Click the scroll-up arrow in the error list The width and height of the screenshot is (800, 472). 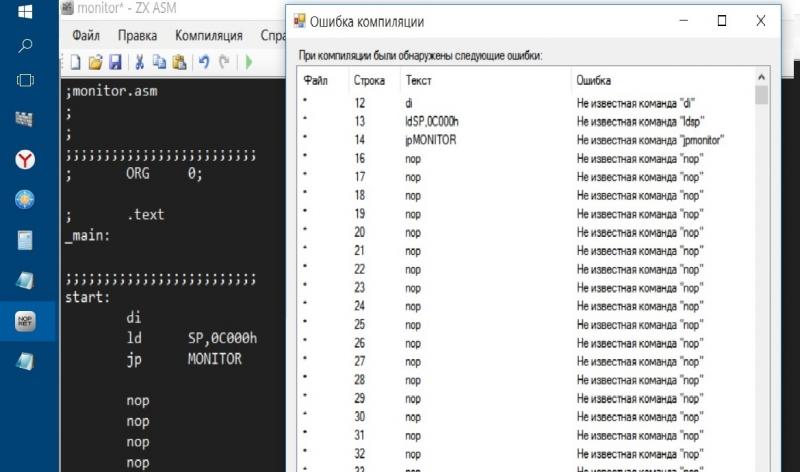[761, 77]
